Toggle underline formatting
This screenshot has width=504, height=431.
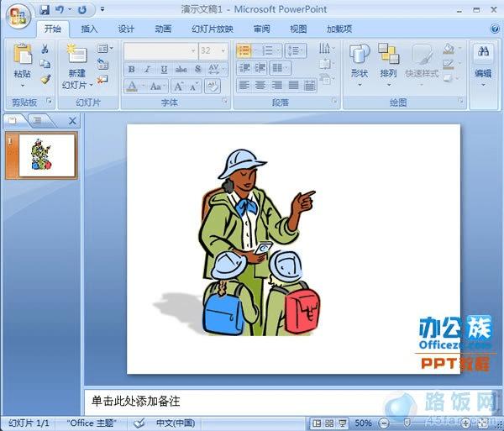(x=164, y=69)
